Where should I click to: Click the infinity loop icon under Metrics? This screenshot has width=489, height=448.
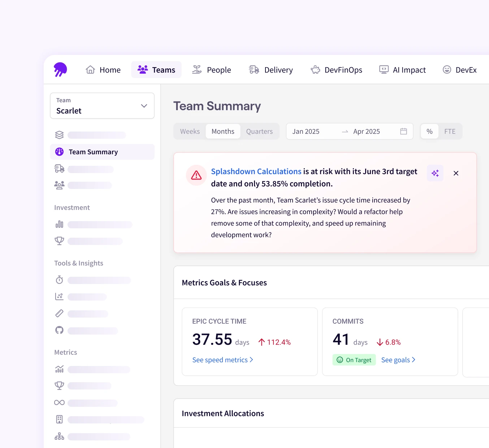(59, 403)
